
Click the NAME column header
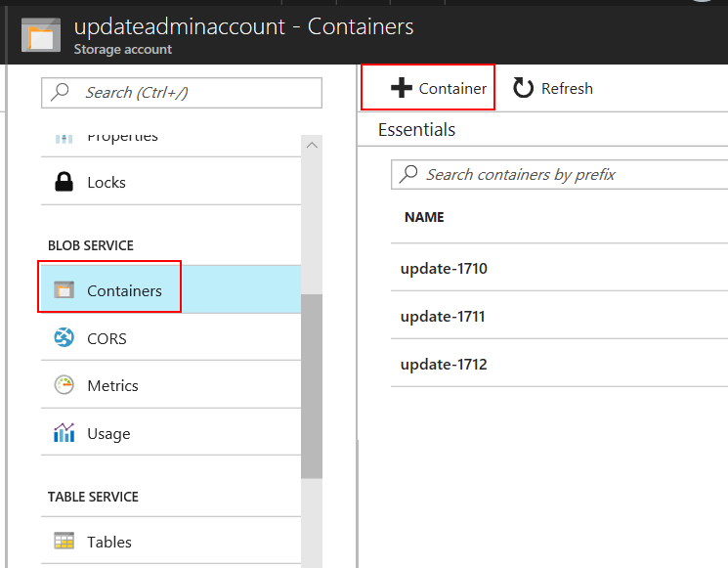coord(424,217)
